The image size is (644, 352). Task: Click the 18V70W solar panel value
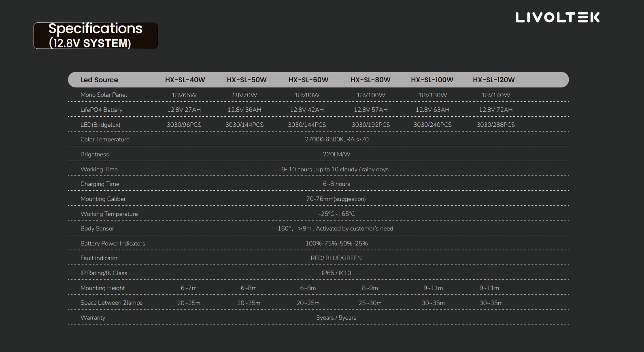244,95
